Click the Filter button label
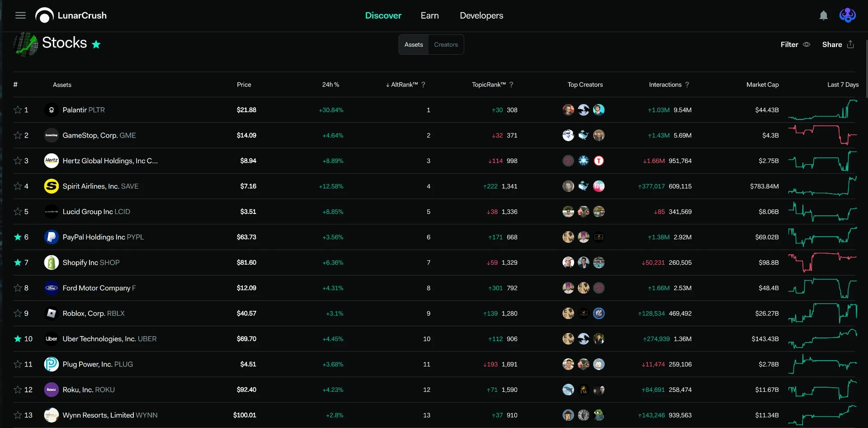 coord(789,44)
